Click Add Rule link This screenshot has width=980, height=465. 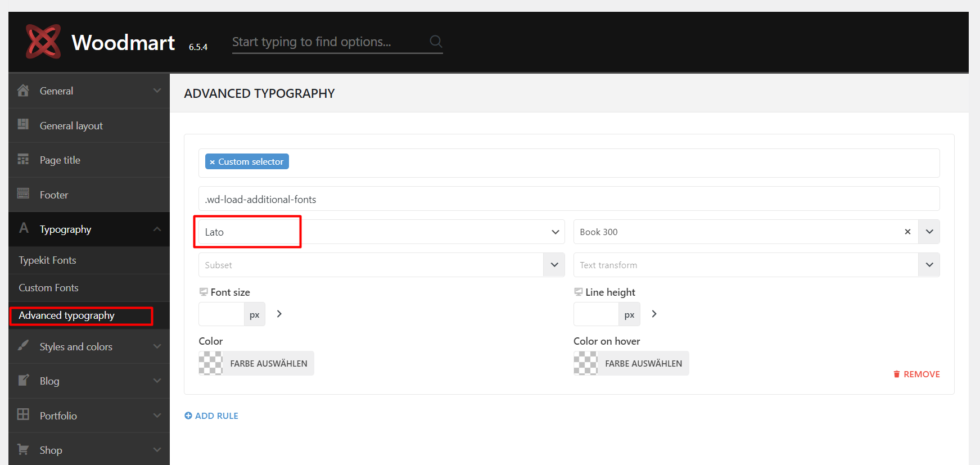click(211, 416)
